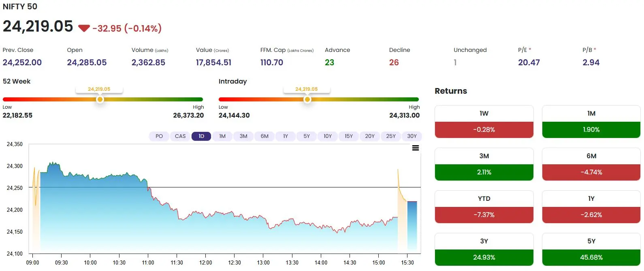Click the Intraday range slider marker
644x271 pixels.
point(307,99)
